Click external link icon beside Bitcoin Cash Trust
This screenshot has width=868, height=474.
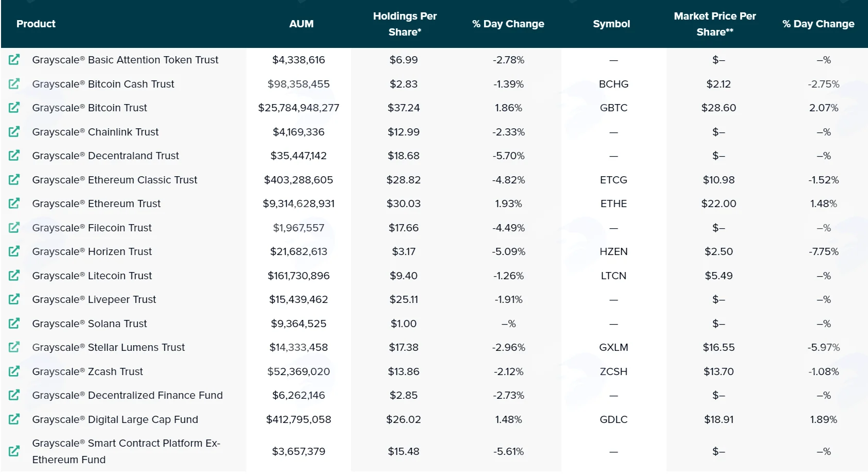14,83
